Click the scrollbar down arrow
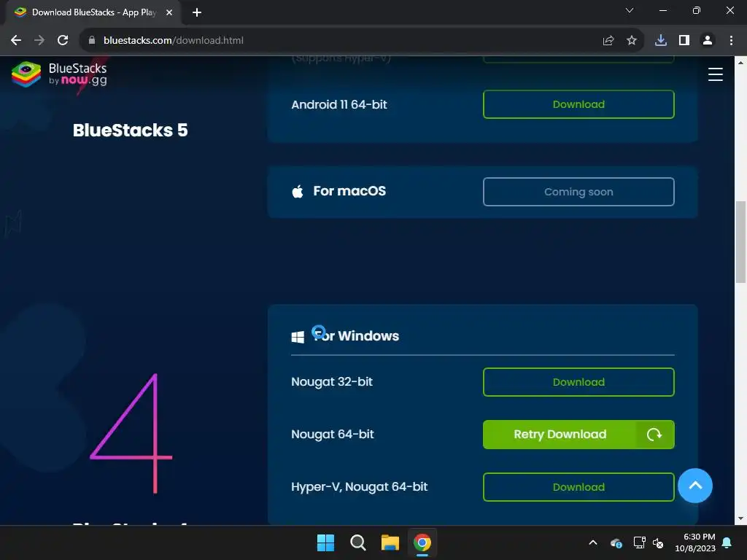747x560 pixels. pyautogui.click(x=741, y=518)
